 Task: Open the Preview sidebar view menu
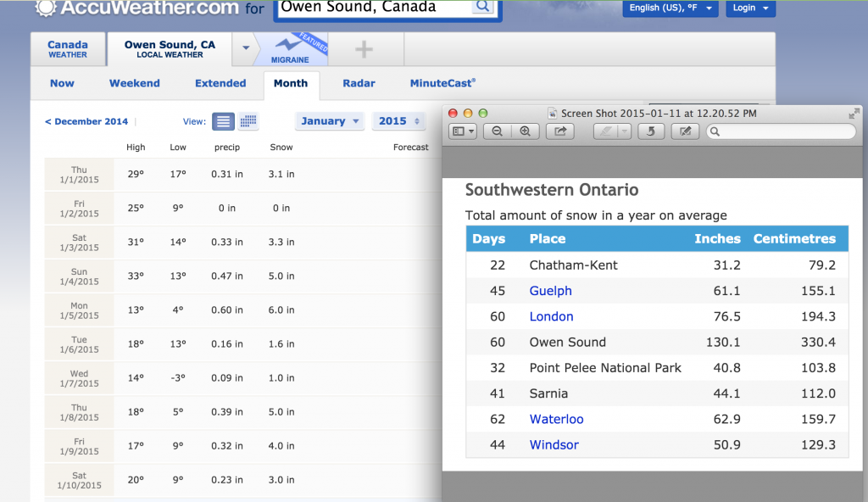(x=463, y=131)
